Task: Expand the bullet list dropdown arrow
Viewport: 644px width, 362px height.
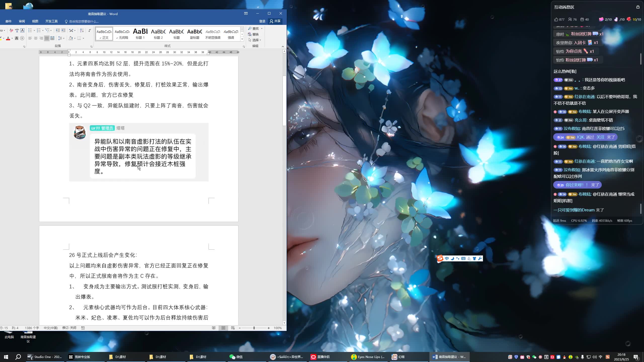Action: 34,30
